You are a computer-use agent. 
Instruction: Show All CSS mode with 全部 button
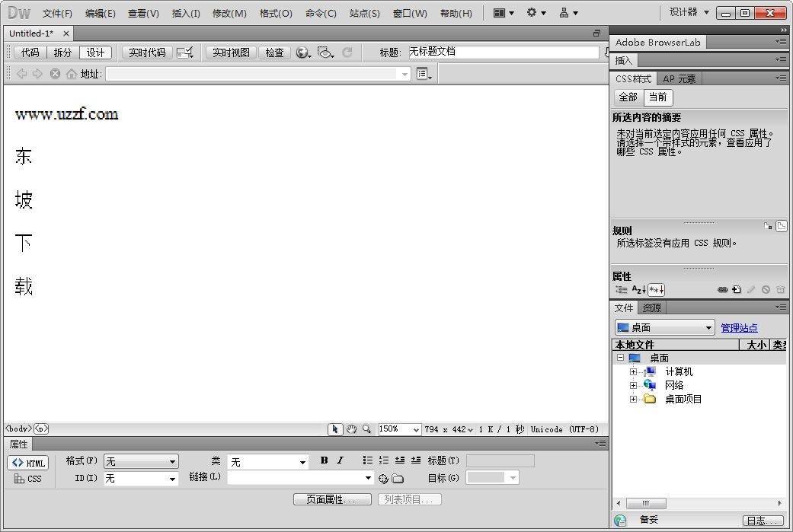(628, 97)
